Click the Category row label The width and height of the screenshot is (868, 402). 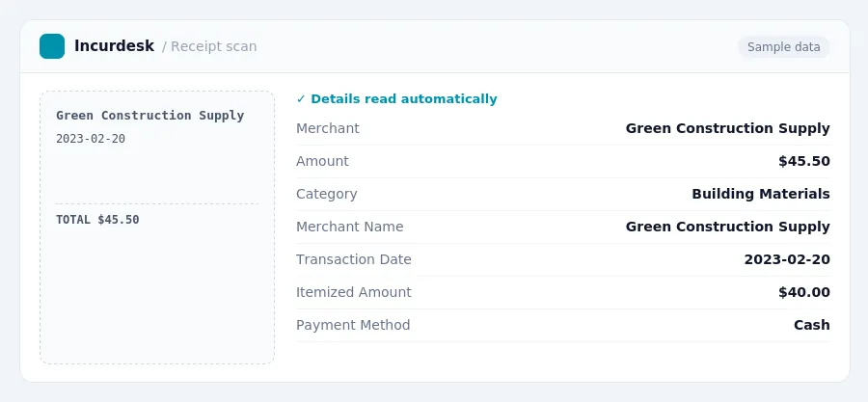[x=327, y=194]
